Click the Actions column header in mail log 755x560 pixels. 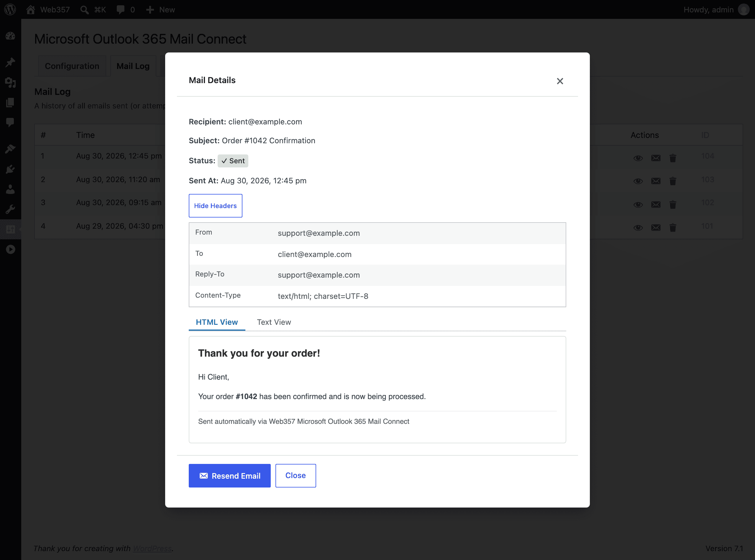pos(644,135)
